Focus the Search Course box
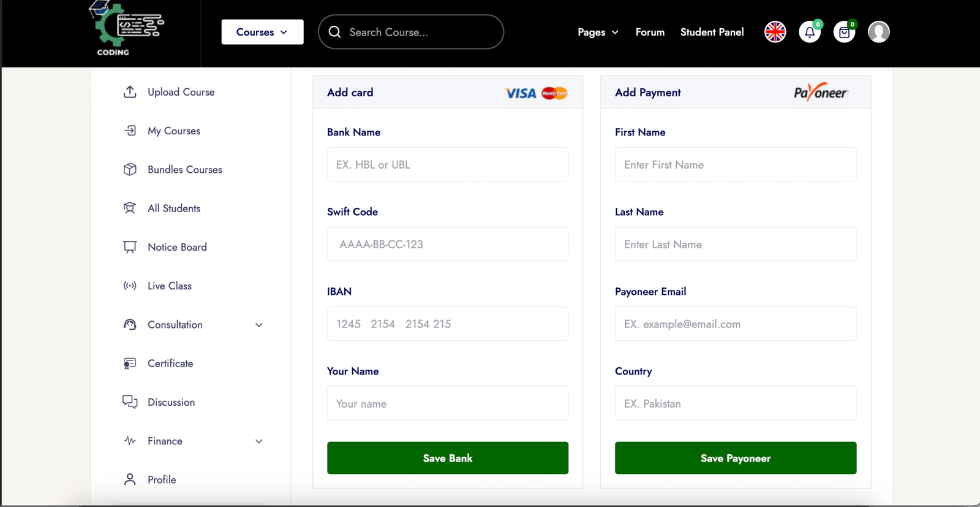 pos(411,32)
